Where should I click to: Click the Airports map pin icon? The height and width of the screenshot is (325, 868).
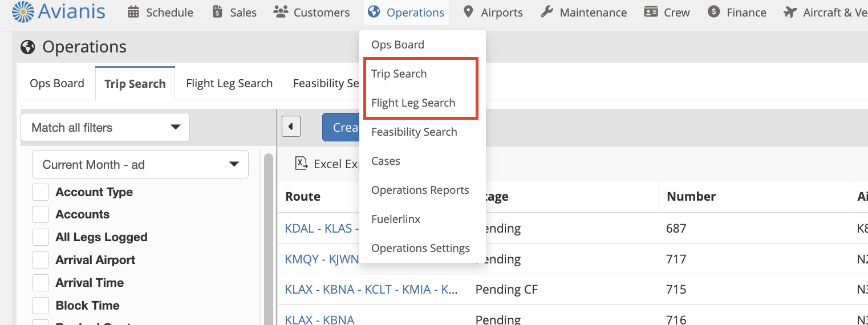click(468, 12)
